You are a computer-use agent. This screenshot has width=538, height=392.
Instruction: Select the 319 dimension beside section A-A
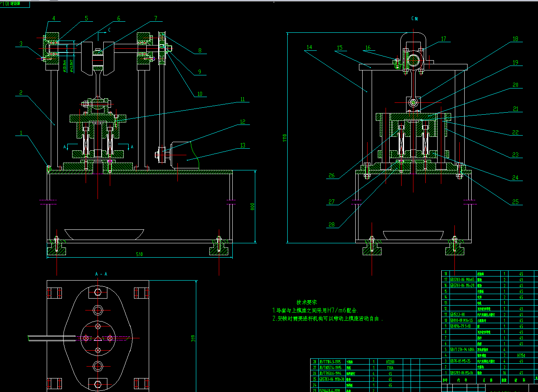[x=193, y=338]
